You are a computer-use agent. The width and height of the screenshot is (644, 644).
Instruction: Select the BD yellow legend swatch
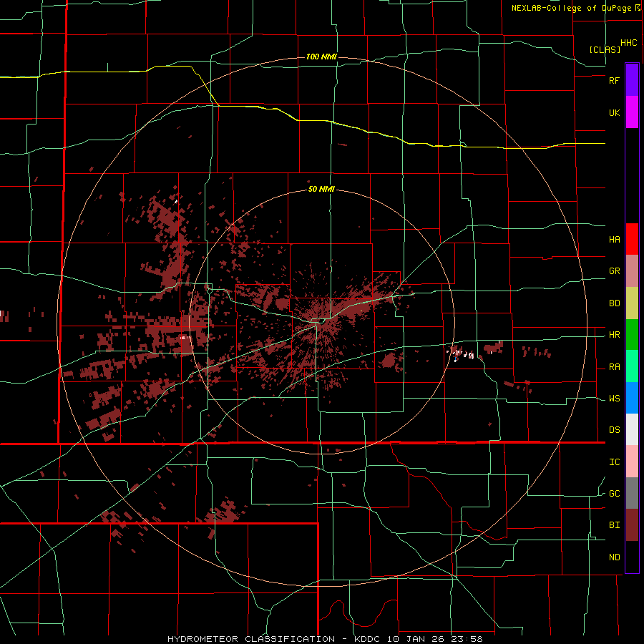pyautogui.click(x=632, y=303)
